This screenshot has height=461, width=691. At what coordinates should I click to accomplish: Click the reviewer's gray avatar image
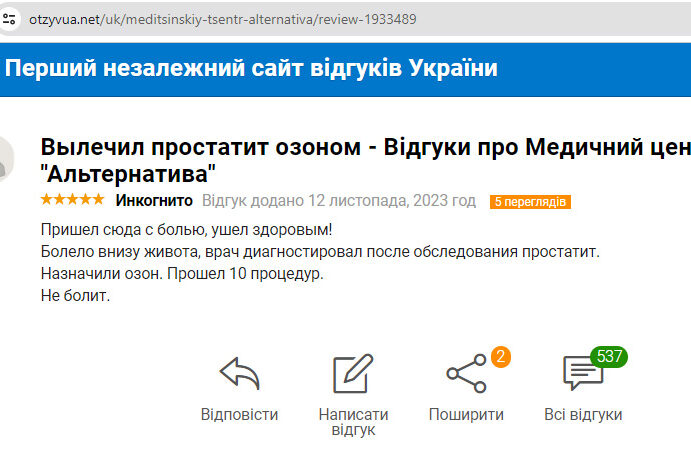6,155
